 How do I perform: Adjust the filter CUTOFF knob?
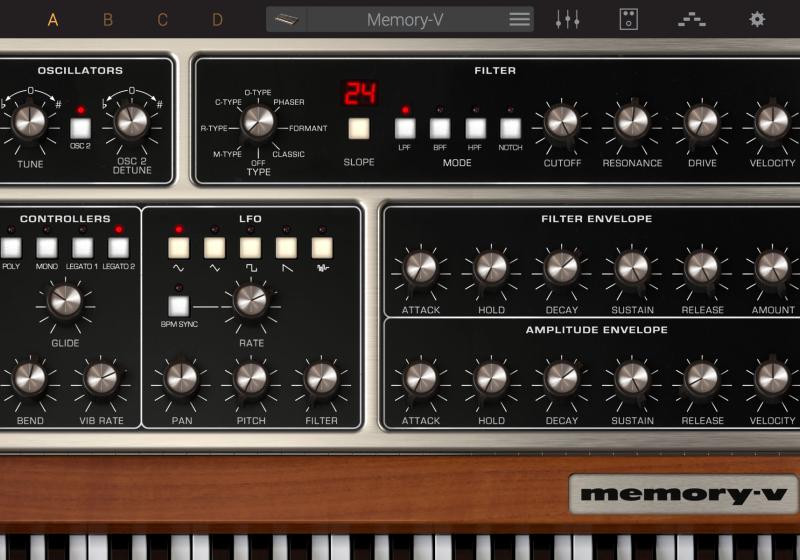[x=562, y=122]
